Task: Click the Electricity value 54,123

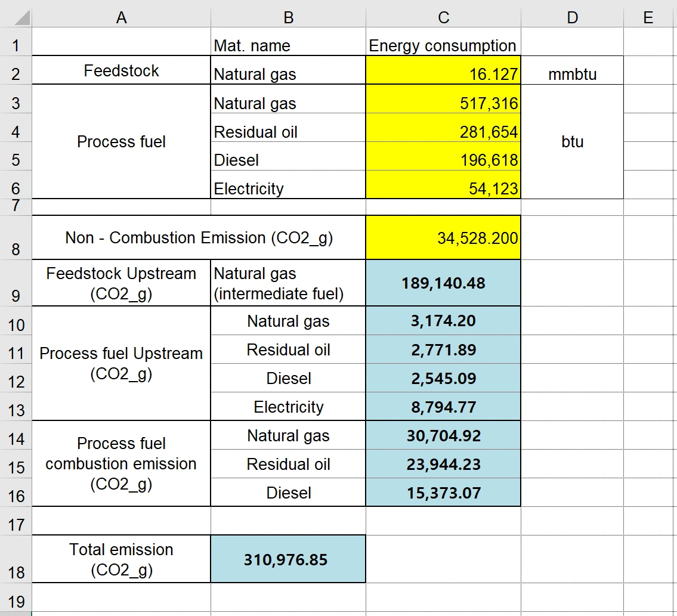Action: 443,184
